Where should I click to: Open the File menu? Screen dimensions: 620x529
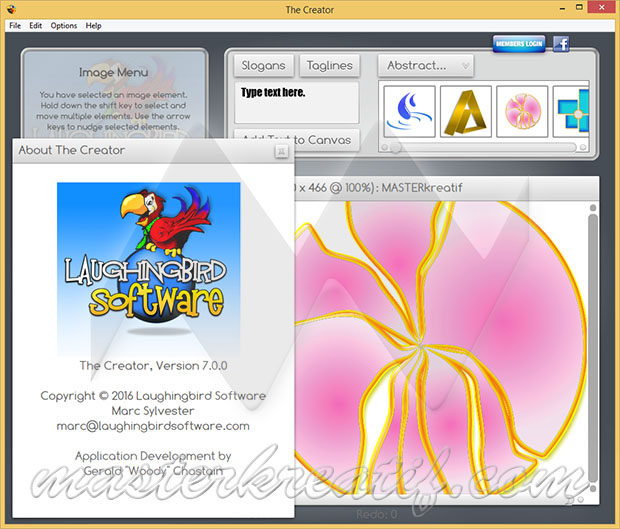[15, 26]
